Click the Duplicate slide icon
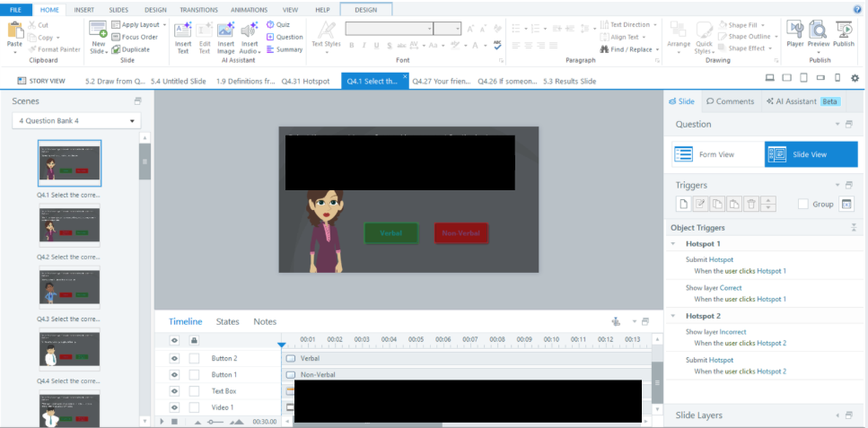This screenshot has height=428, width=868. [117, 49]
